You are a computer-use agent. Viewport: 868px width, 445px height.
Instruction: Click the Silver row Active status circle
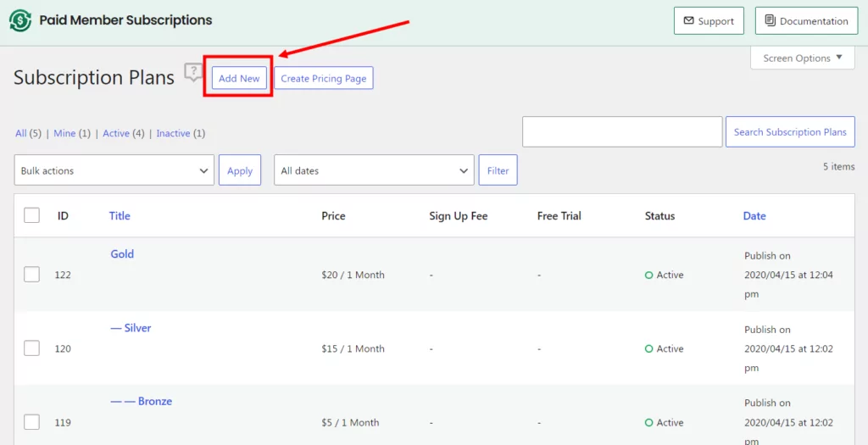648,348
